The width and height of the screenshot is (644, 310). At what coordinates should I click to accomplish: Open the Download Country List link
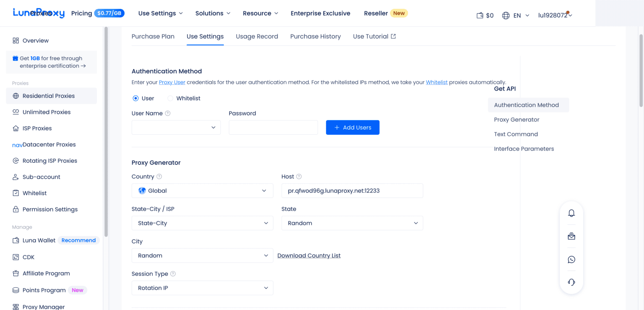(x=309, y=255)
